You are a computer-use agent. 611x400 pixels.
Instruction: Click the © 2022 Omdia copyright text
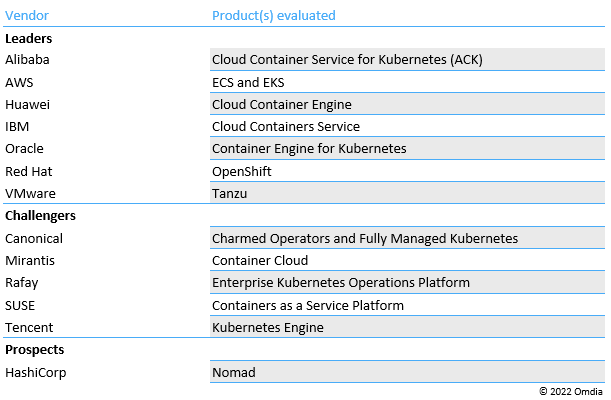[572, 391]
